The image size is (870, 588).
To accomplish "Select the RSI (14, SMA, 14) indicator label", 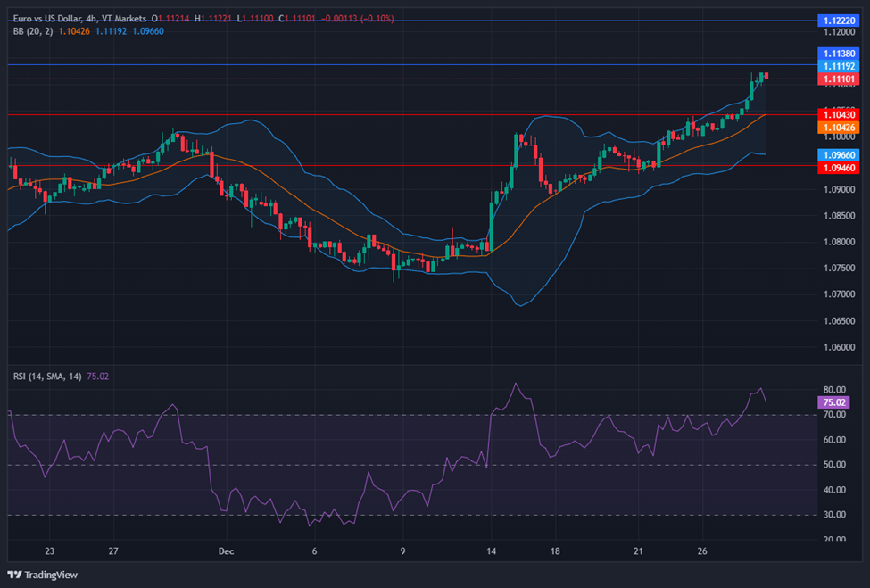I will [x=46, y=377].
